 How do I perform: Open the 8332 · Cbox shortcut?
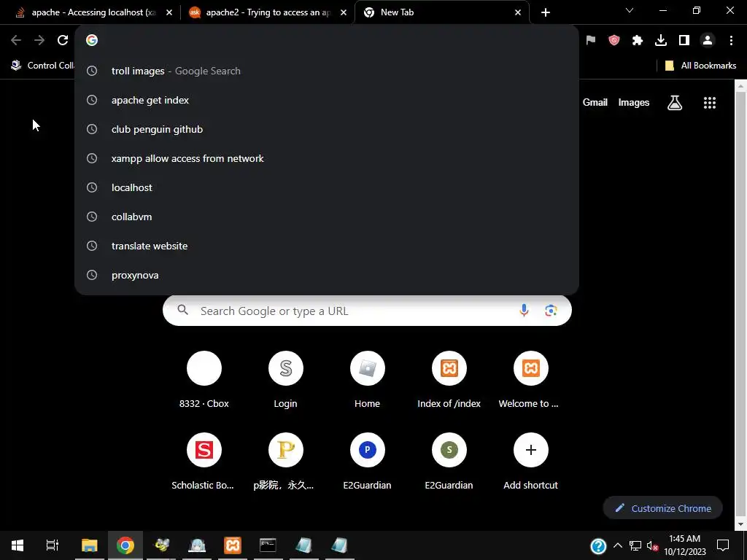click(x=204, y=381)
